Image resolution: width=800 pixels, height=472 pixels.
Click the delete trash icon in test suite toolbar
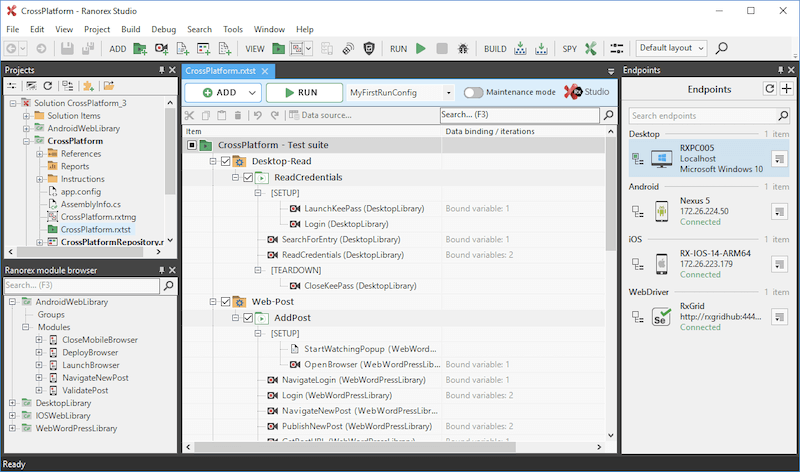237,115
